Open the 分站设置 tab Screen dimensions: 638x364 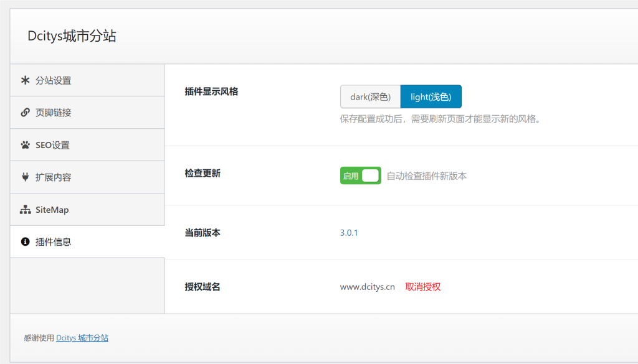pos(54,80)
